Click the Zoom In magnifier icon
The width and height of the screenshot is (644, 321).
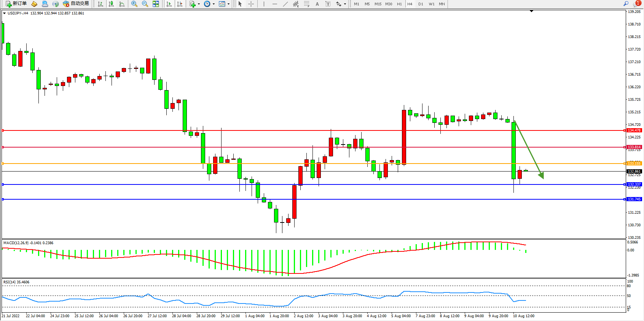tap(134, 4)
